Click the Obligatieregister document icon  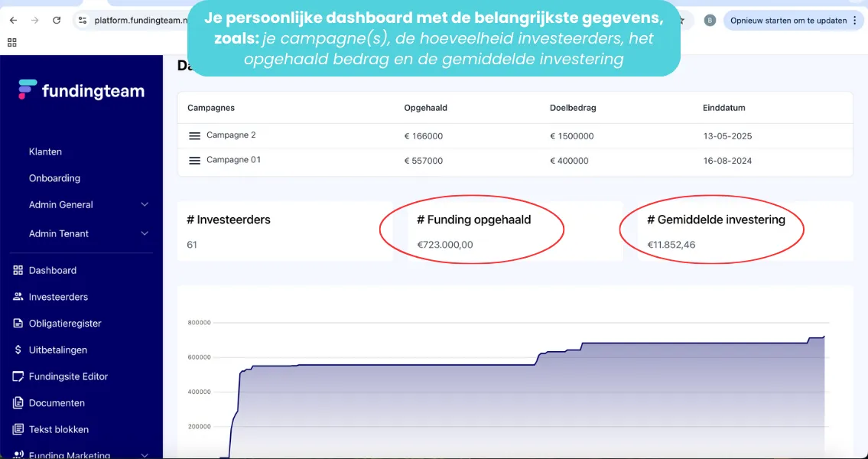[x=18, y=324]
